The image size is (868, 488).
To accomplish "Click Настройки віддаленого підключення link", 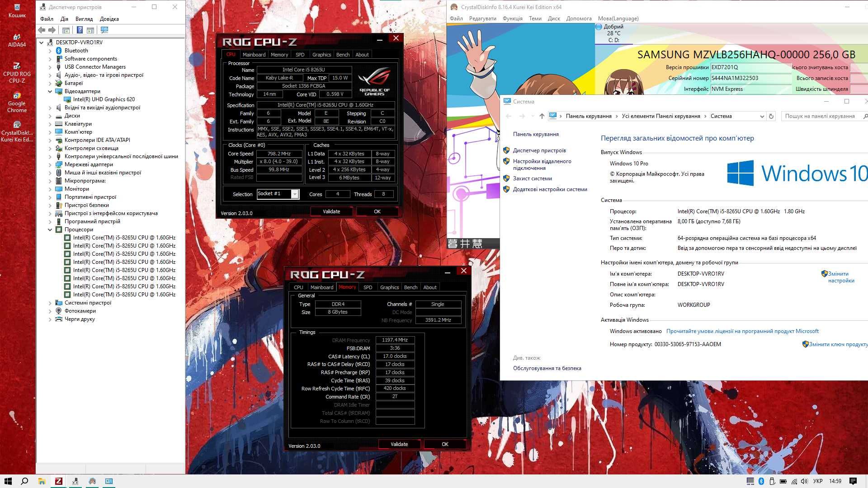I will 542,164.
